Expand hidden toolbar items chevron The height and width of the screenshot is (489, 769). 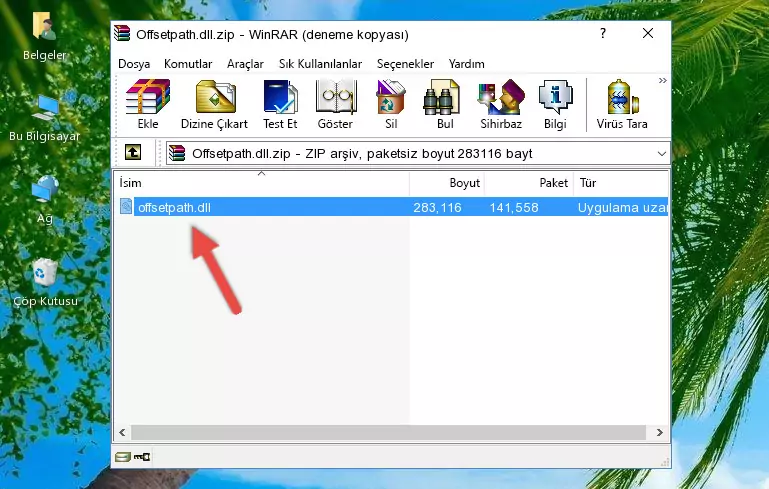pos(663,80)
